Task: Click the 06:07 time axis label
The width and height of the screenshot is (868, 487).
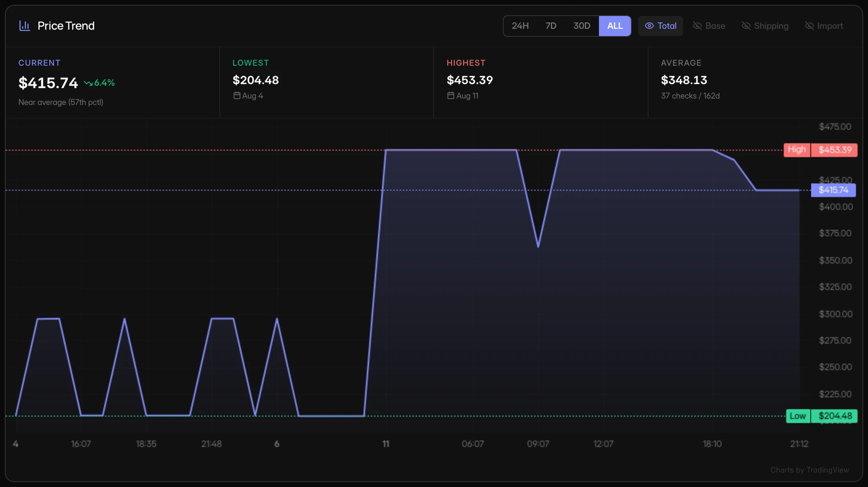Action: [473, 444]
